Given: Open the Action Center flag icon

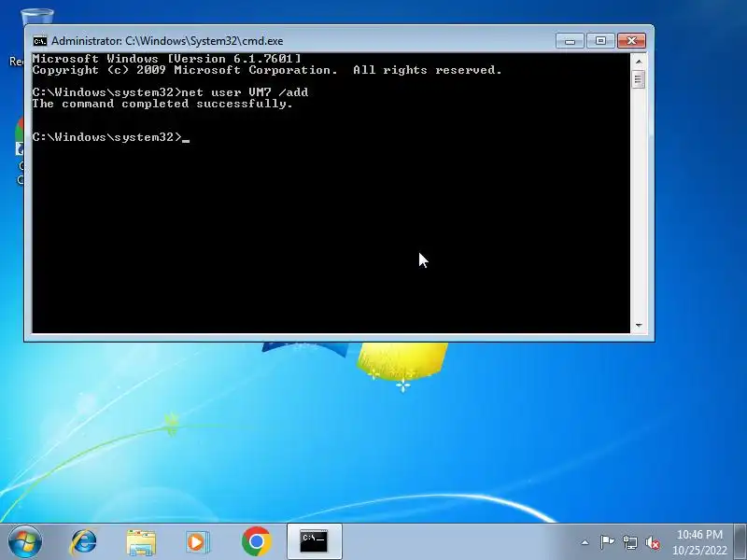Looking at the screenshot, I should point(606,542).
